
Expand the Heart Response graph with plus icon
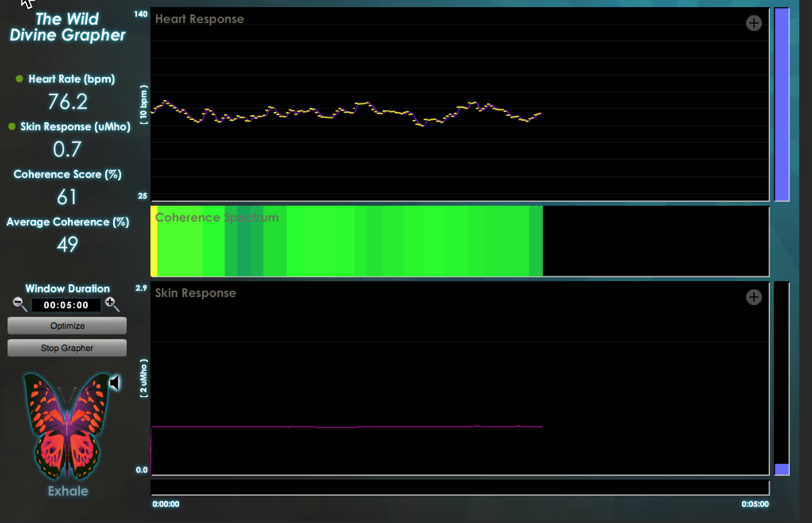pyautogui.click(x=753, y=23)
